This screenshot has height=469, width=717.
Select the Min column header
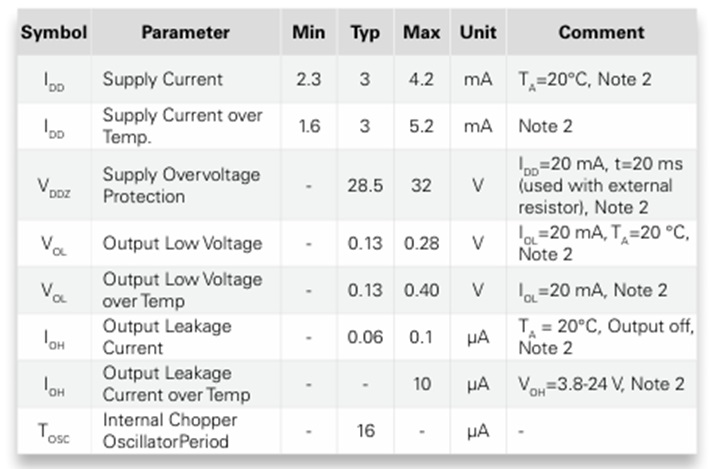pyautogui.click(x=308, y=33)
